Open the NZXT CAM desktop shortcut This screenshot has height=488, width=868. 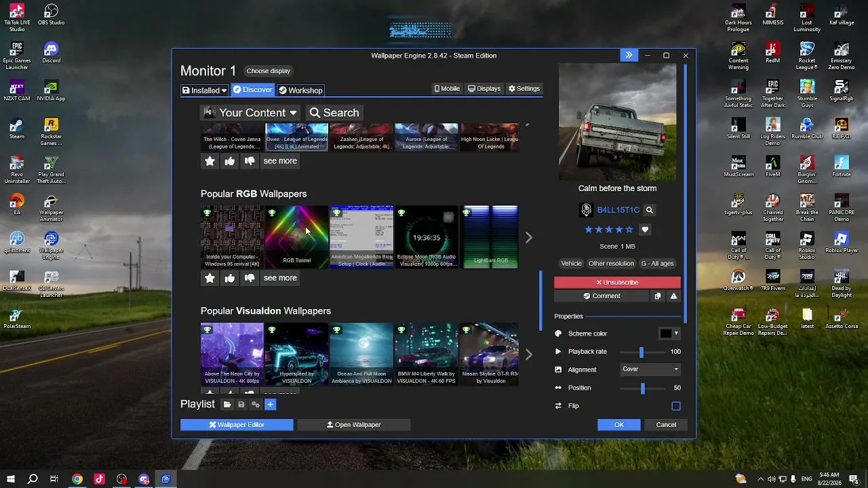tap(16, 91)
